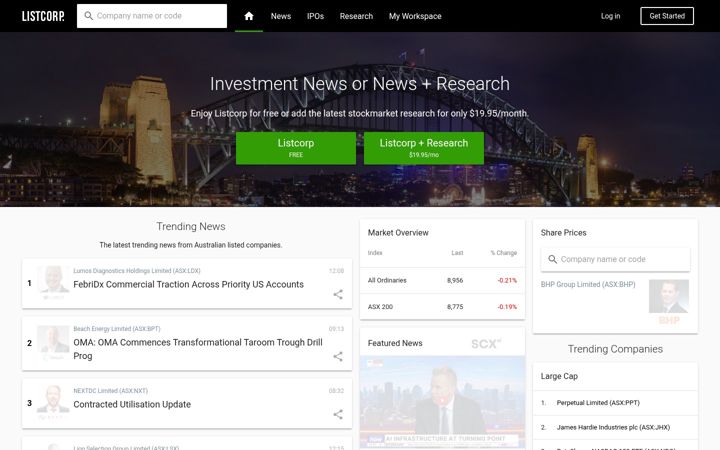Open the IPOs menu item
This screenshot has width=720, height=450.
point(315,16)
